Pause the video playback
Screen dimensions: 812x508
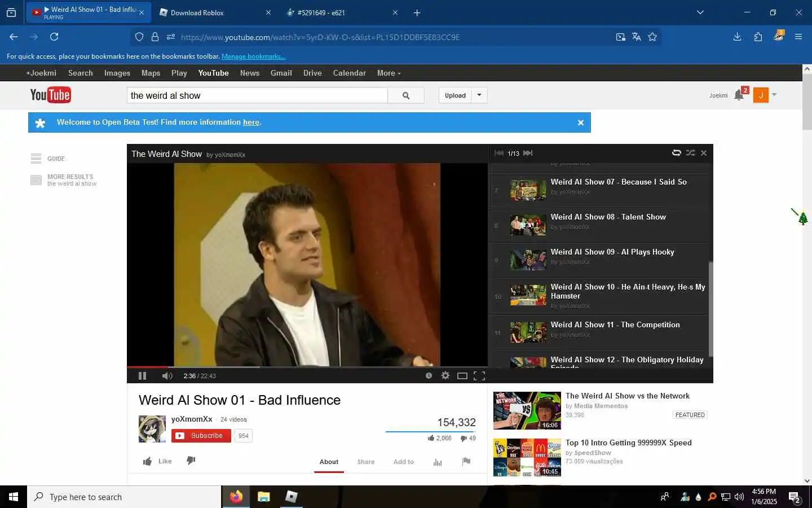pos(142,376)
